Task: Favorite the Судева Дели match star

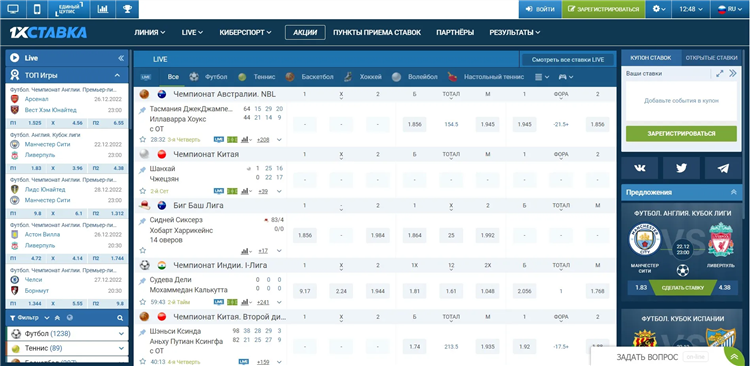Action: coord(143,302)
